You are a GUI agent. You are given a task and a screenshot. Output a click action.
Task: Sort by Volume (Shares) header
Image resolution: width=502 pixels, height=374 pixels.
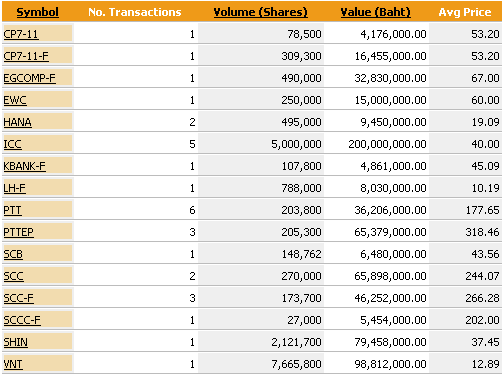click(260, 12)
